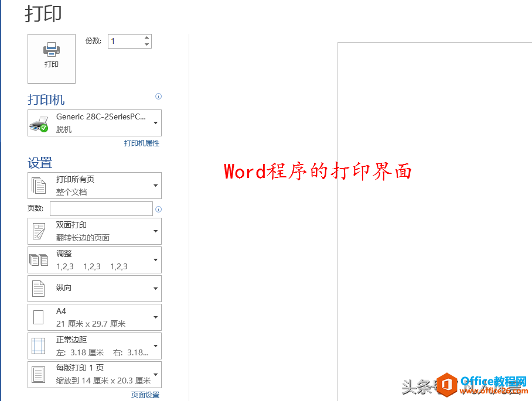Click the portrait orientation page icon
The height and width of the screenshot is (401, 532).
[x=38, y=289]
